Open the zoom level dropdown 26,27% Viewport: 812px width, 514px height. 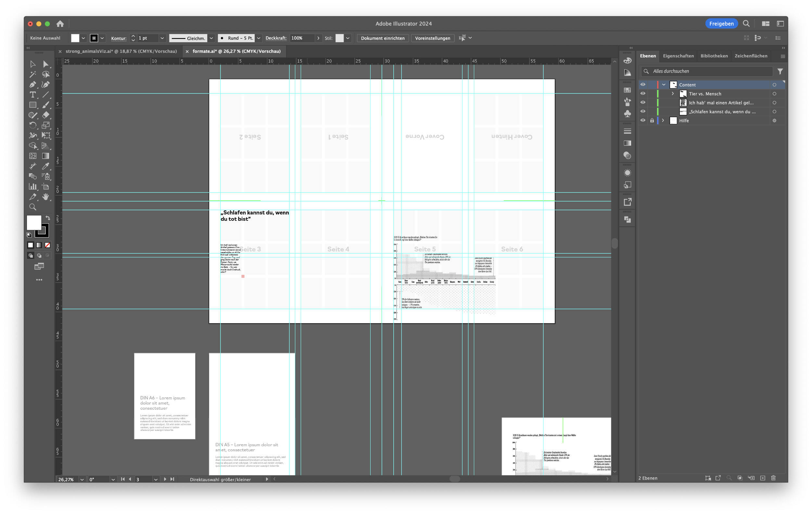pos(82,479)
